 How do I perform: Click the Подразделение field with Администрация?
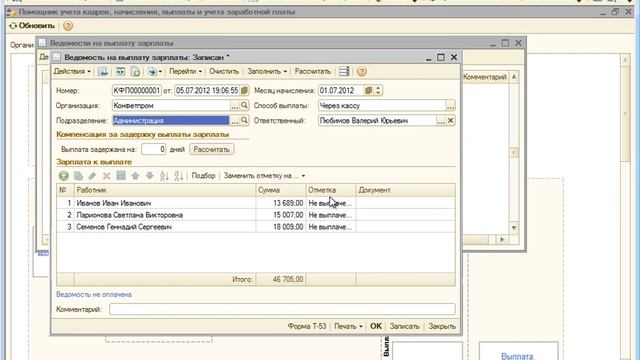click(x=171, y=120)
